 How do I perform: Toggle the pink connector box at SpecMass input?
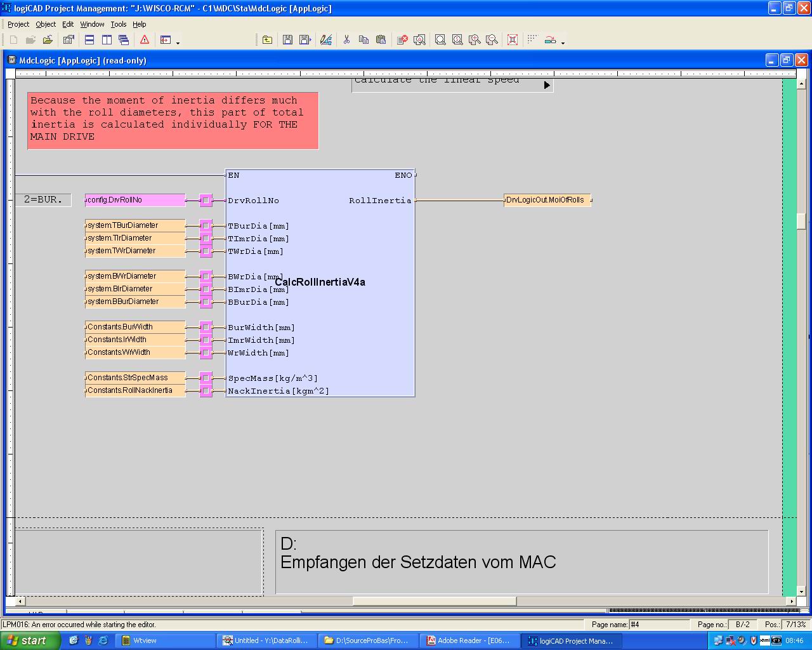(x=206, y=378)
